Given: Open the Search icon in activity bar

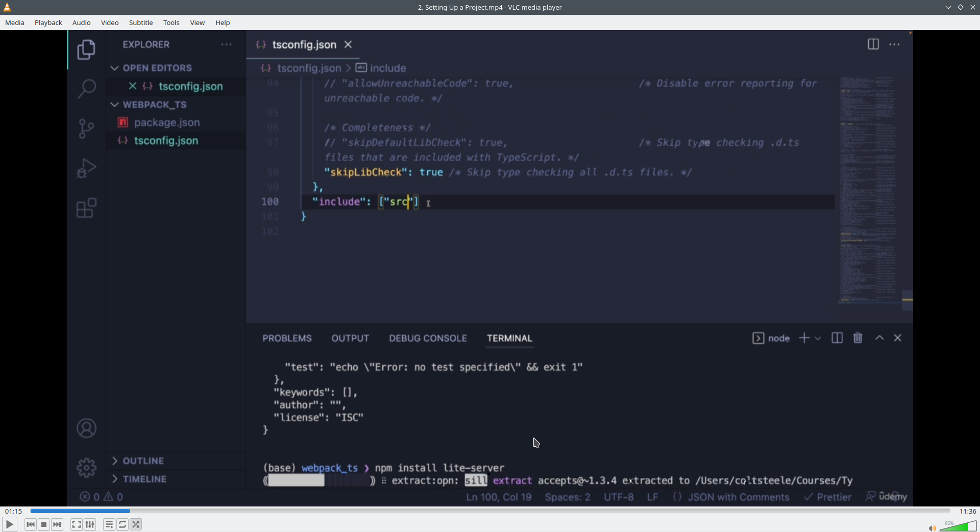Looking at the screenshot, I should (x=86, y=89).
